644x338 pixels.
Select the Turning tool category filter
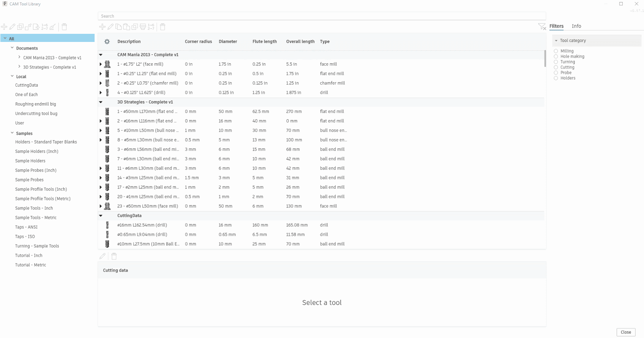pos(556,62)
